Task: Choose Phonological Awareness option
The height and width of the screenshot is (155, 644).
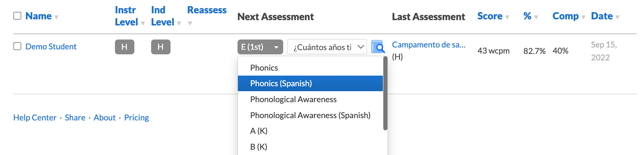Action: (x=310, y=99)
